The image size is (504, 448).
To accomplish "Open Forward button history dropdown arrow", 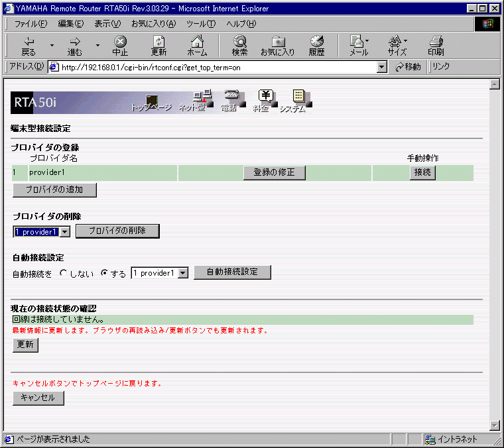I will (x=97, y=46).
